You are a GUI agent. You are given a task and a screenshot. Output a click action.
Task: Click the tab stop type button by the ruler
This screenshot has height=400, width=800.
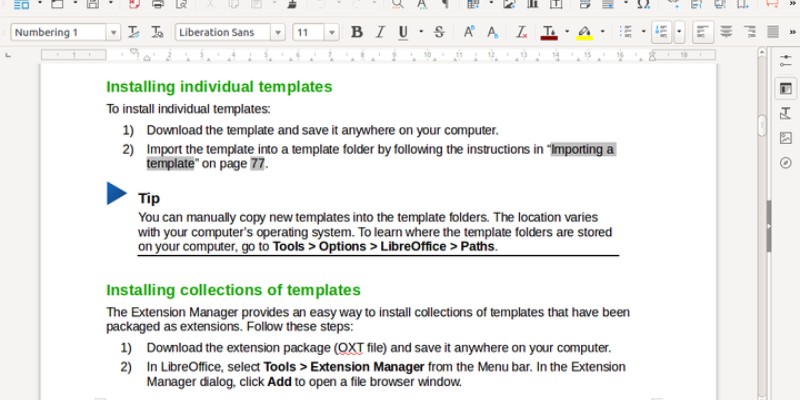click(8, 55)
